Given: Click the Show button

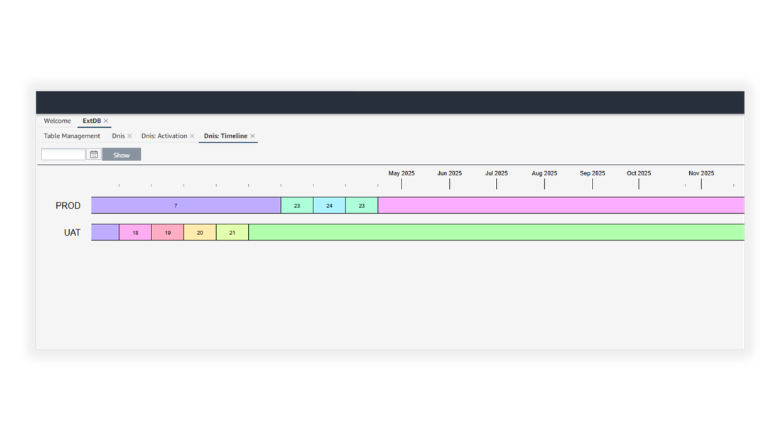Looking at the screenshot, I should (121, 155).
